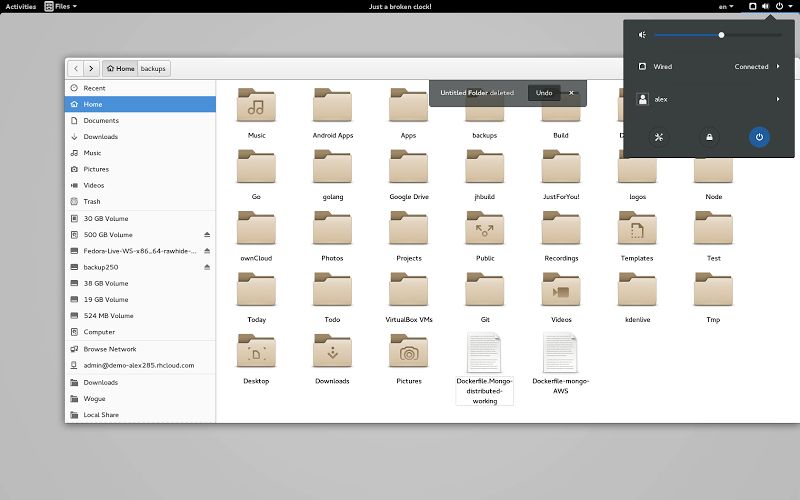800x500 pixels.
Task: Open the en keyboard layout dropdown
Action: point(724,7)
